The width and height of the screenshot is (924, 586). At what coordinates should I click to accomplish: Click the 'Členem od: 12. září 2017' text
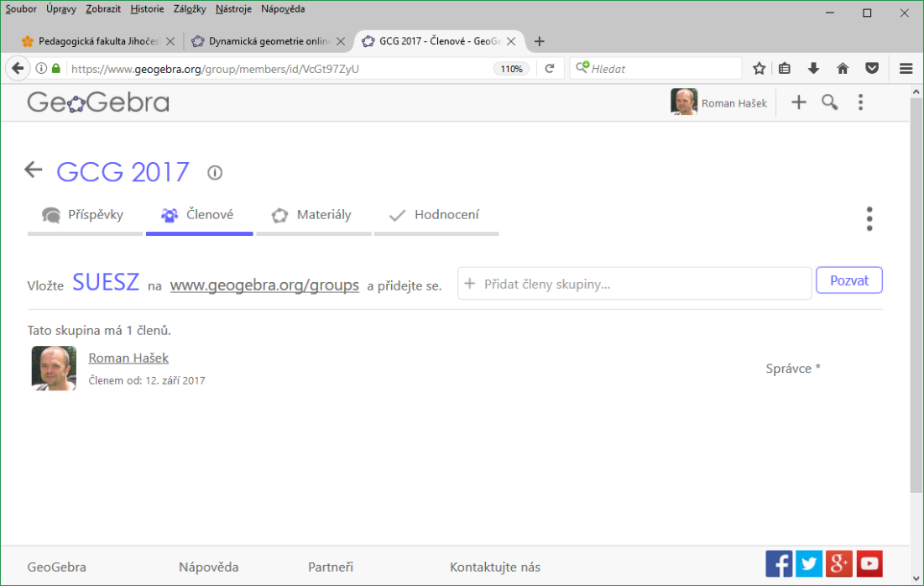147,381
